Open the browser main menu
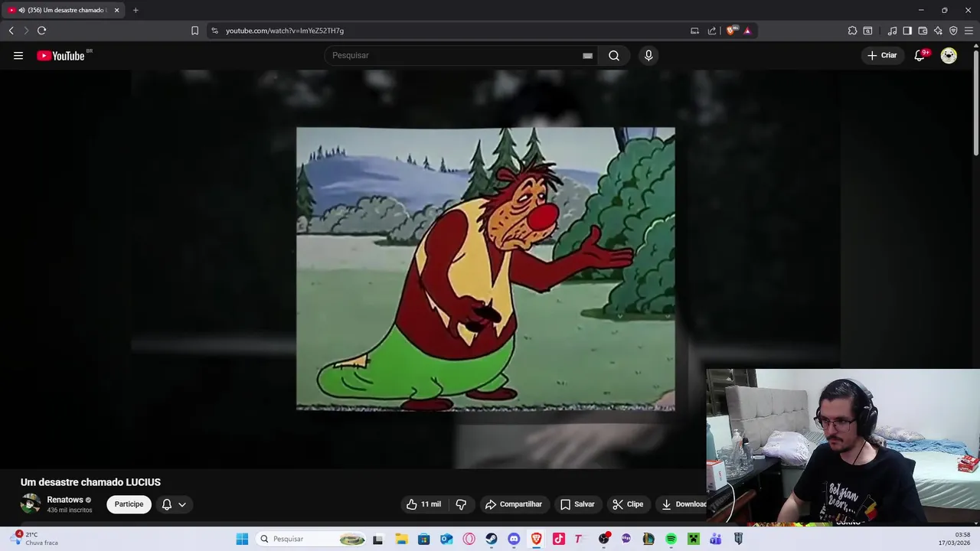980x551 pixels. pos(969,31)
